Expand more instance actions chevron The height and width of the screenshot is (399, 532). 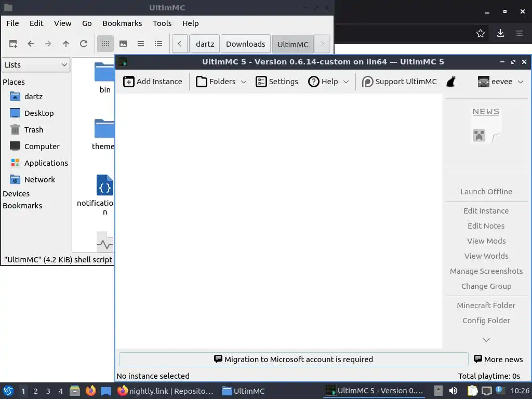486,340
